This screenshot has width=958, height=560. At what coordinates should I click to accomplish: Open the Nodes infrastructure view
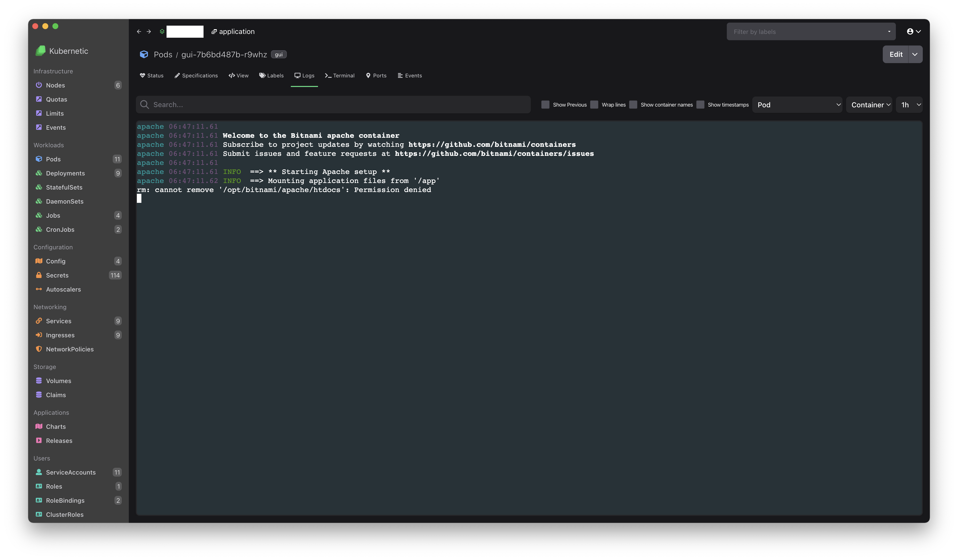click(56, 85)
